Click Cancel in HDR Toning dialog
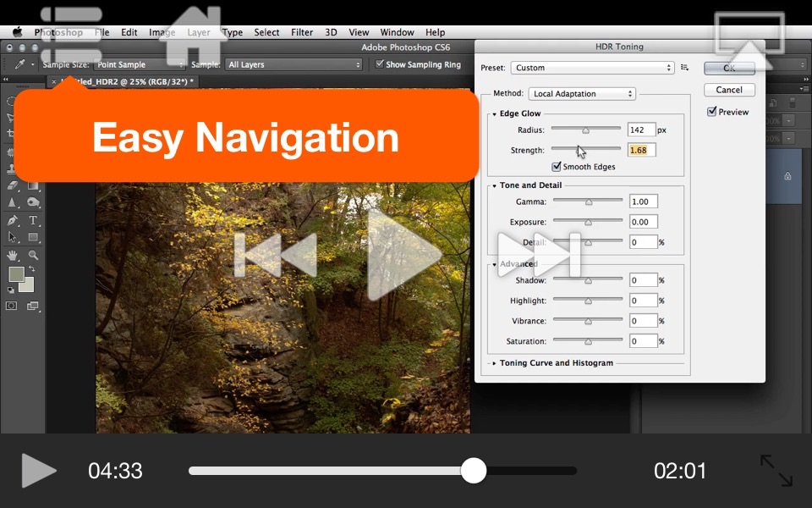Viewport: 812px width, 508px height. point(729,90)
